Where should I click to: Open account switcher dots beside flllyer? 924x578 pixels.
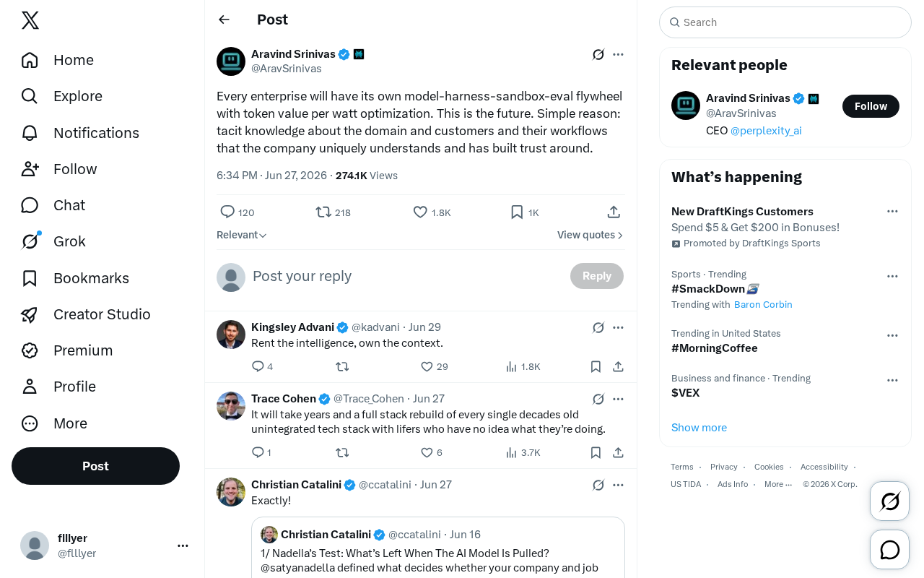point(183,545)
